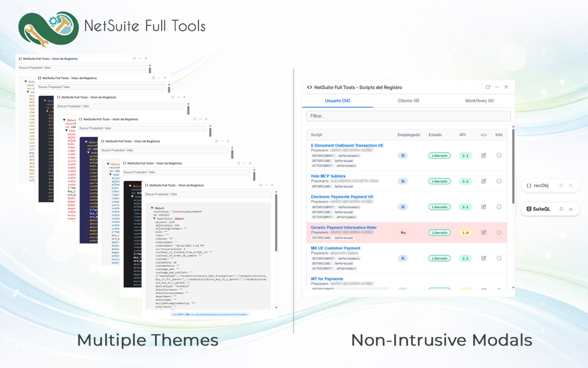This screenshot has width=588, height=368.
Task: Minimize the Scripts del Registro window
Action: click(x=497, y=87)
